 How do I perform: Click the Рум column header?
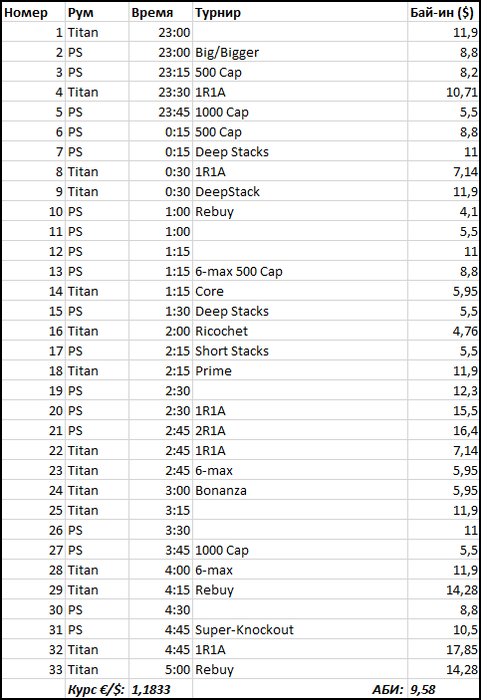tap(97, 12)
